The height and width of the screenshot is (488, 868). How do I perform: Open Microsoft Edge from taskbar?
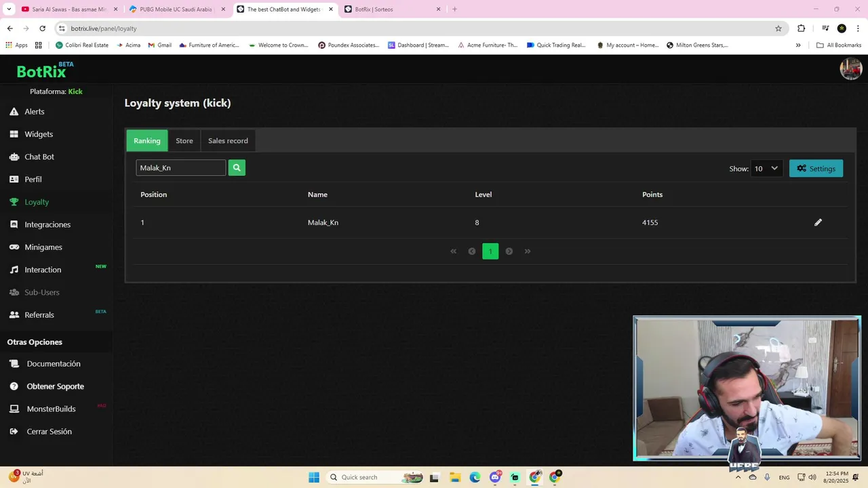475,477
